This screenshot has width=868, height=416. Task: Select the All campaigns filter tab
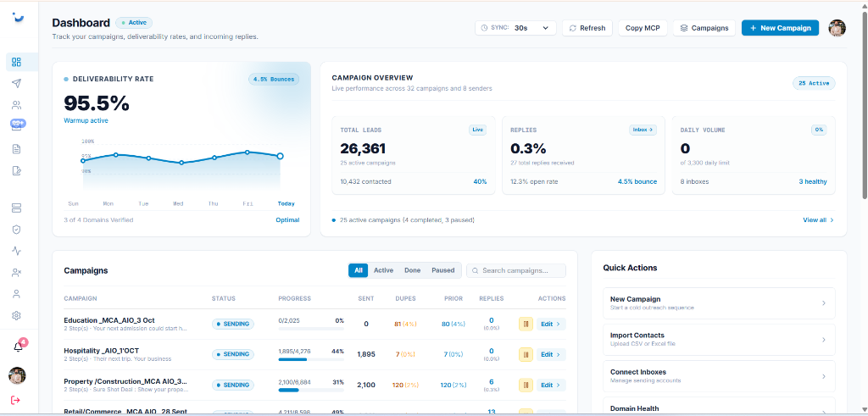click(359, 270)
